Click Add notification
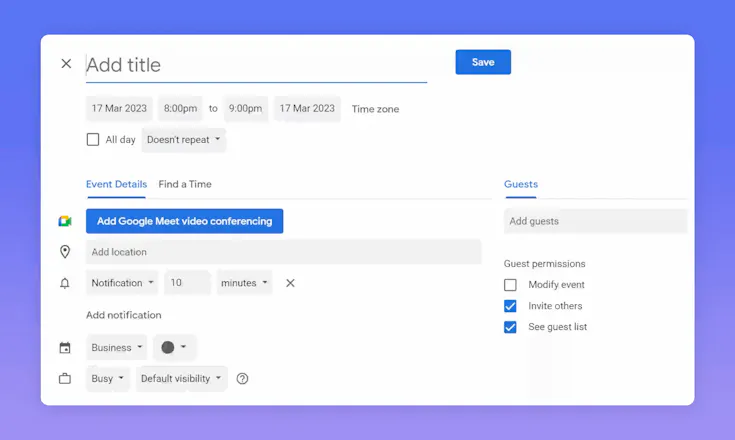Screen dimensions: 735x440 (x=124, y=315)
